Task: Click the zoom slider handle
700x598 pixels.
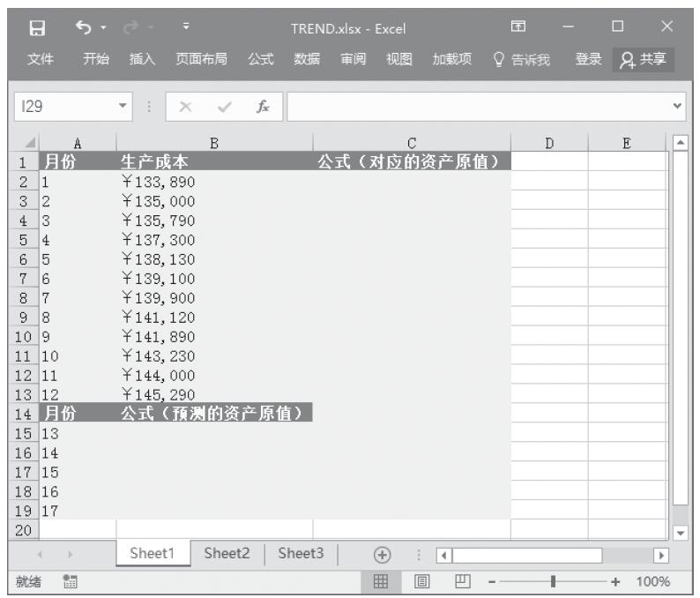Action: coord(553,582)
